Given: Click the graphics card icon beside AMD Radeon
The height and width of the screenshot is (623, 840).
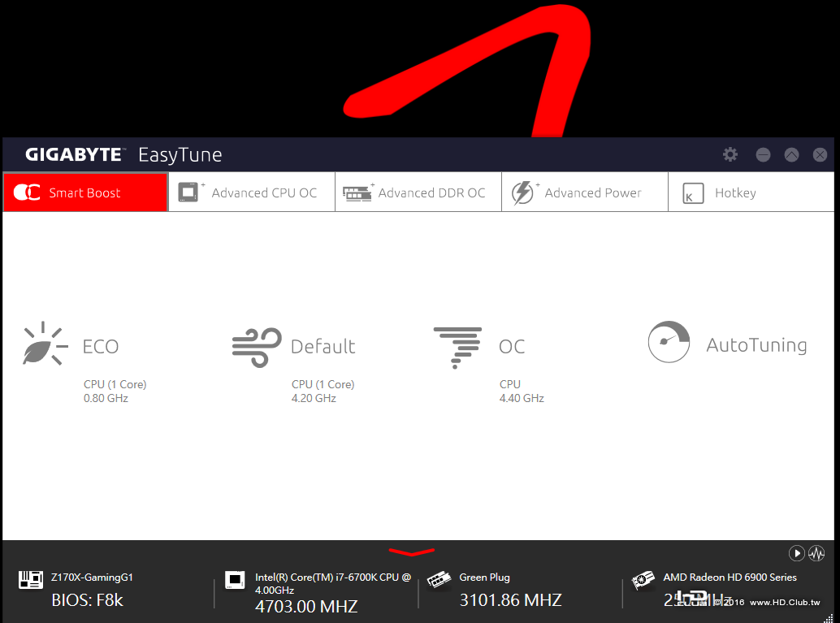Looking at the screenshot, I should pos(643,580).
